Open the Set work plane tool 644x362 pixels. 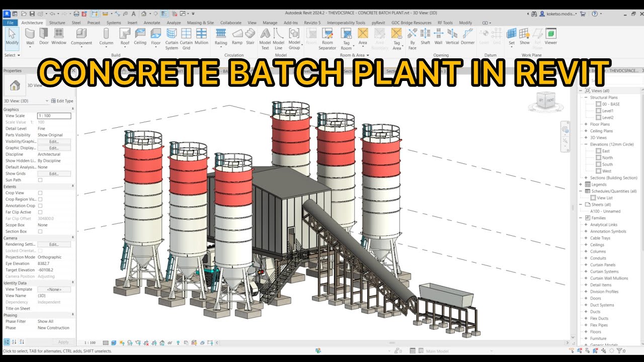click(512, 37)
